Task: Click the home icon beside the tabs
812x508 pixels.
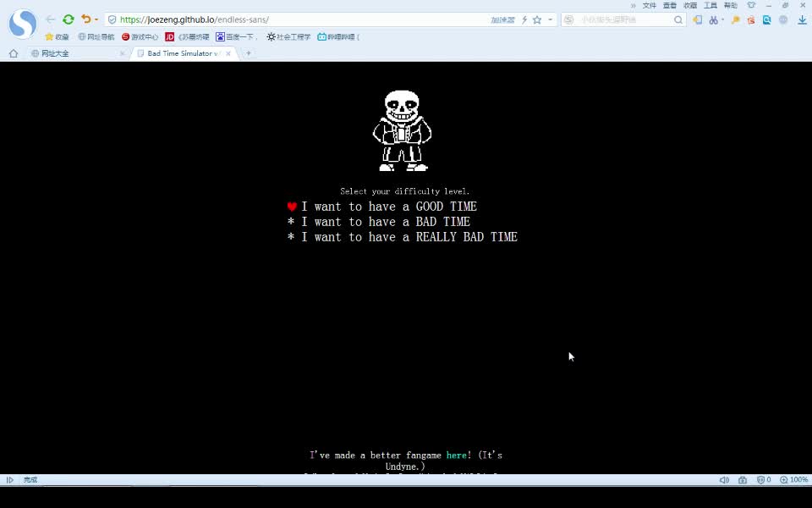Action: click(14, 53)
